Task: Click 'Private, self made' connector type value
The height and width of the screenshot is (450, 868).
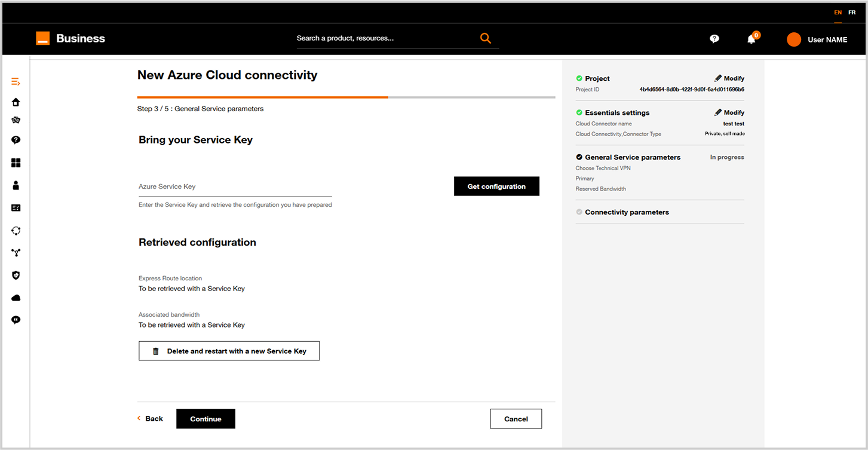Action: click(725, 134)
